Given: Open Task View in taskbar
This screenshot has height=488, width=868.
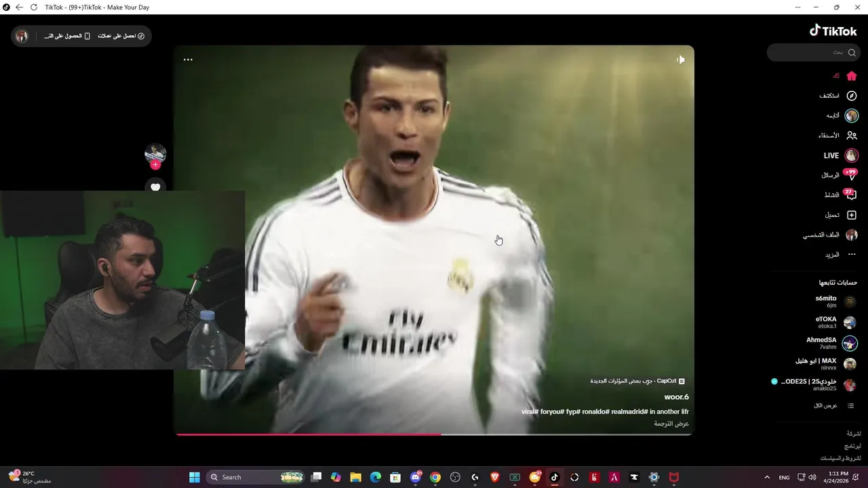Looking at the screenshot, I should pos(316,477).
